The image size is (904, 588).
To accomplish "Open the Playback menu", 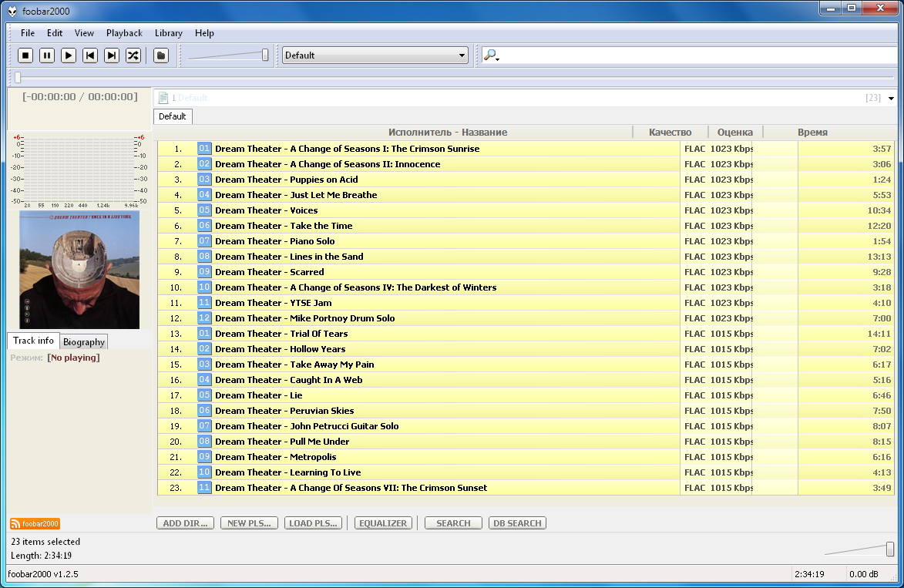I will coord(124,33).
